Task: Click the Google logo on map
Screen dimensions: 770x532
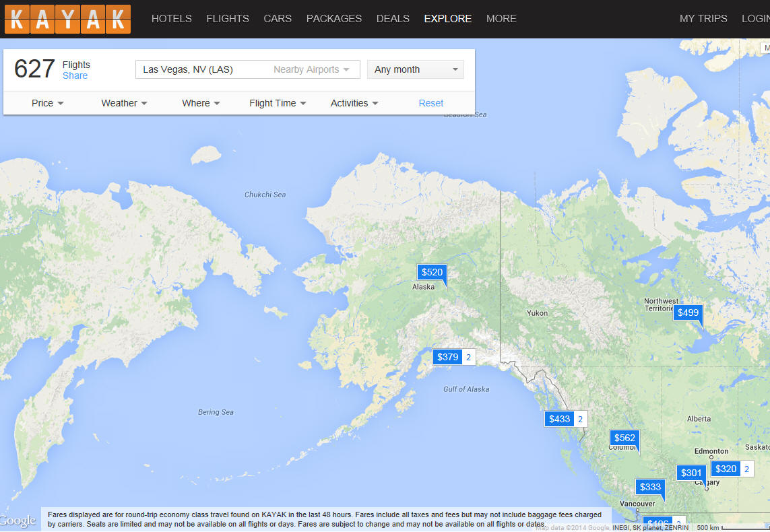Action: click(18, 521)
